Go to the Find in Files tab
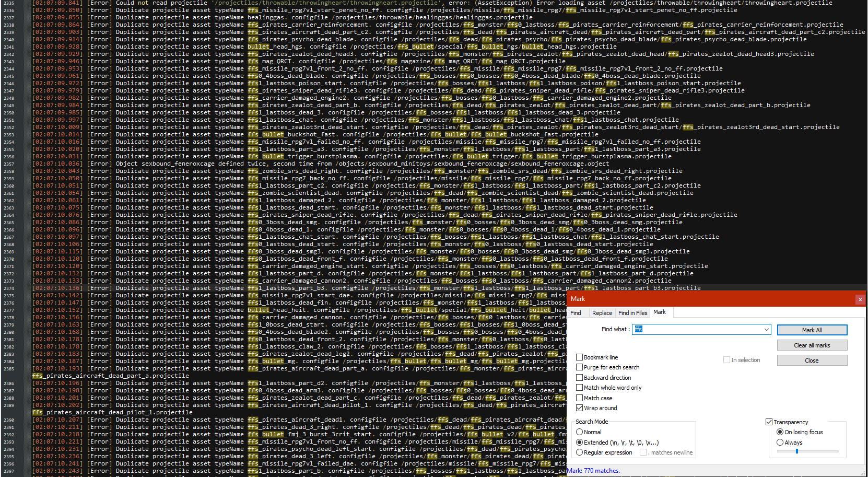The image size is (868, 477). coord(632,313)
